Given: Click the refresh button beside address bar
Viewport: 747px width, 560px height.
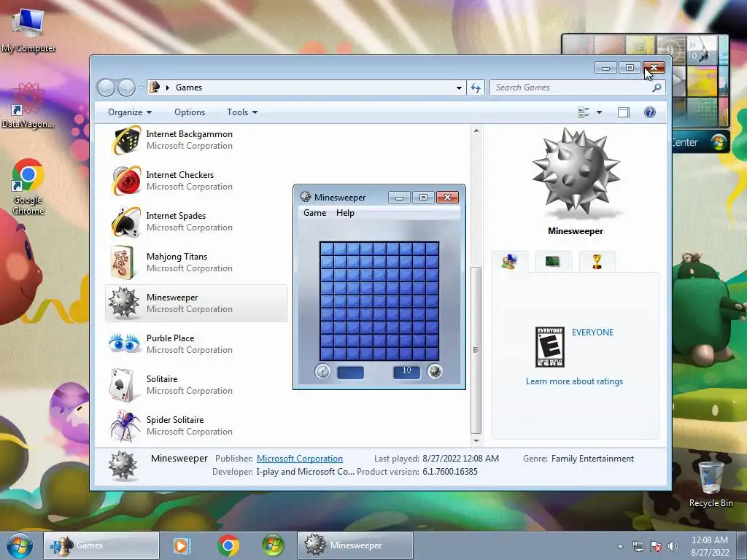Looking at the screenshot, I should coord(476,87).
